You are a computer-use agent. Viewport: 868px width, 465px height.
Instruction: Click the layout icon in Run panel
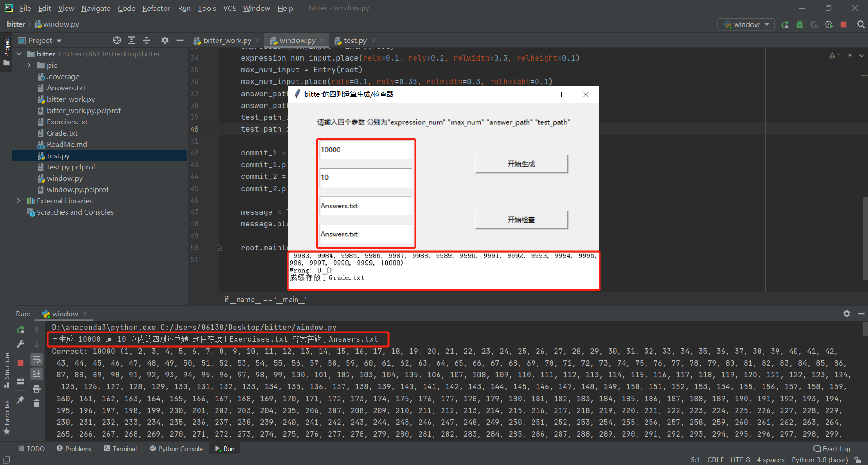click(x=20, y=381)
